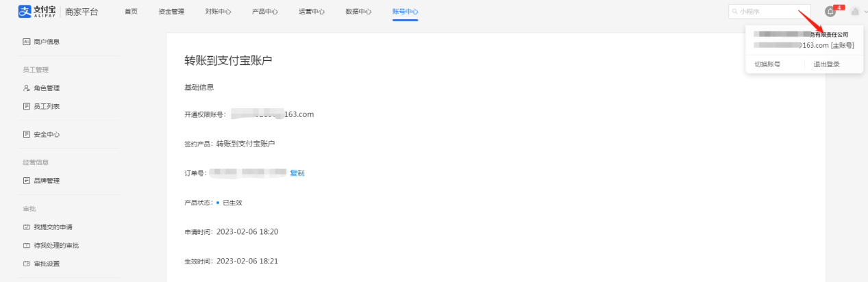
Task: Click the 小程序 search input field
Action: 769,12
